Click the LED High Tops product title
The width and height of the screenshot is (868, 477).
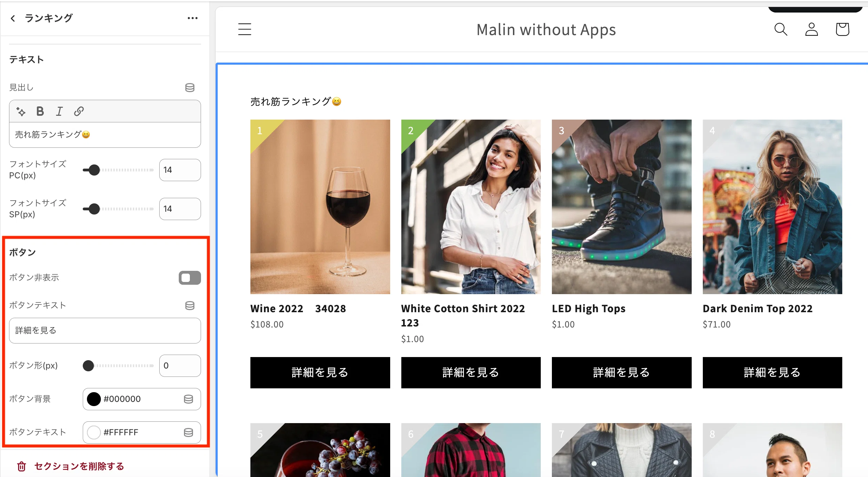[x=588, y=309]
